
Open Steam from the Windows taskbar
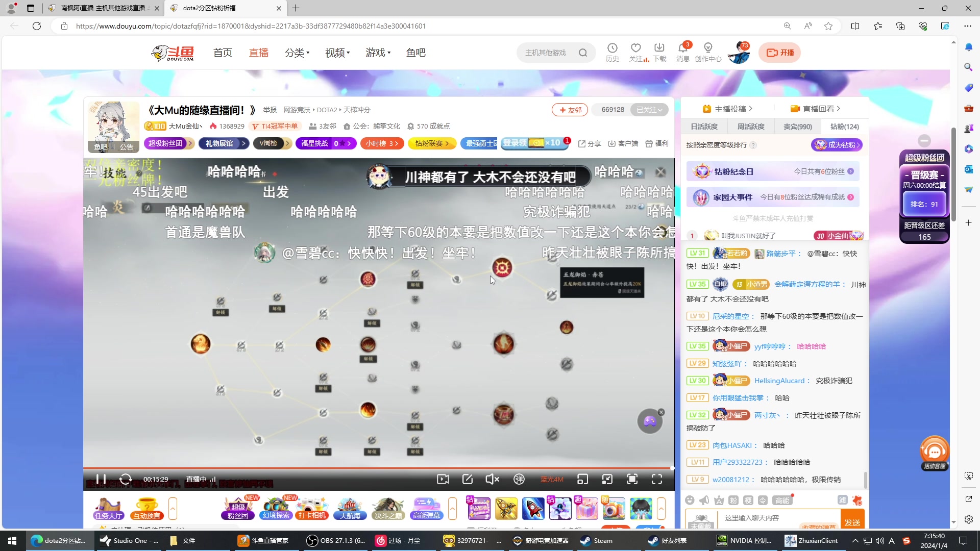point(596,541)
